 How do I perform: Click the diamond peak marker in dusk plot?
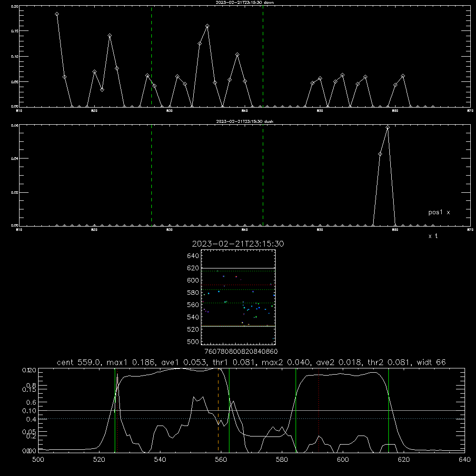(387, 128)
